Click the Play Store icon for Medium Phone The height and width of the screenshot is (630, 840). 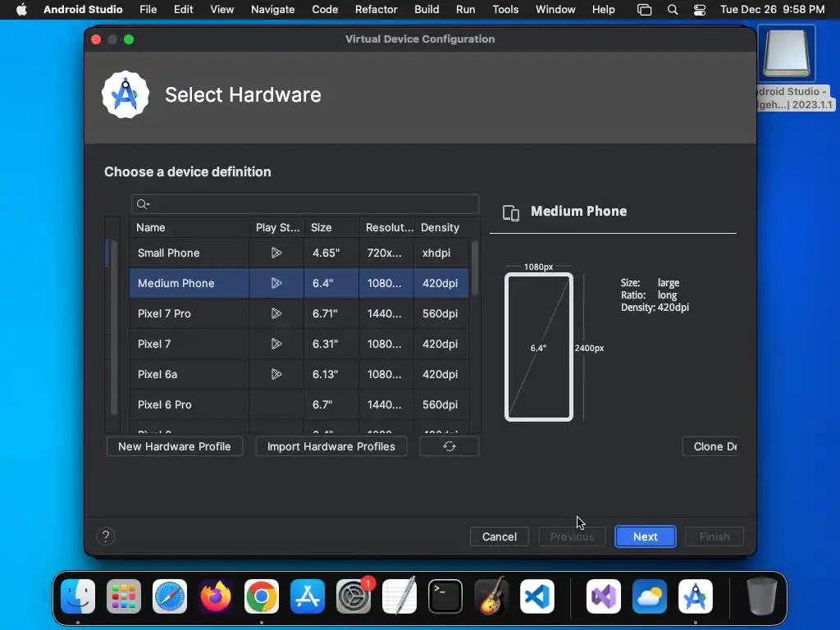pos(276,283)
